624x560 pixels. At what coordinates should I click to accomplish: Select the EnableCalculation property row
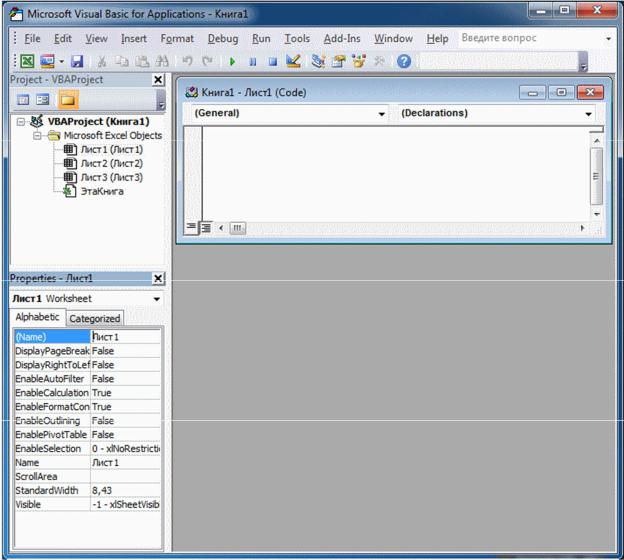(x=88, y=393)
